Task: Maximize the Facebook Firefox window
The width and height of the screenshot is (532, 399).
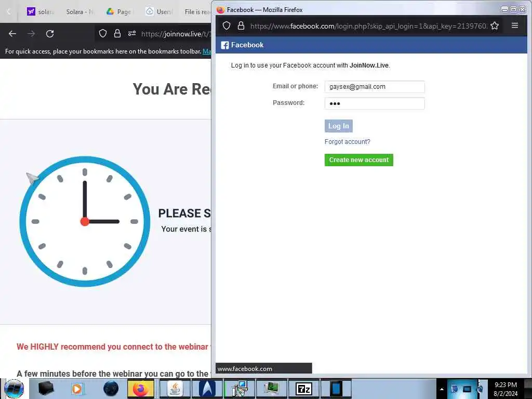Action: [x=514, y=10]
